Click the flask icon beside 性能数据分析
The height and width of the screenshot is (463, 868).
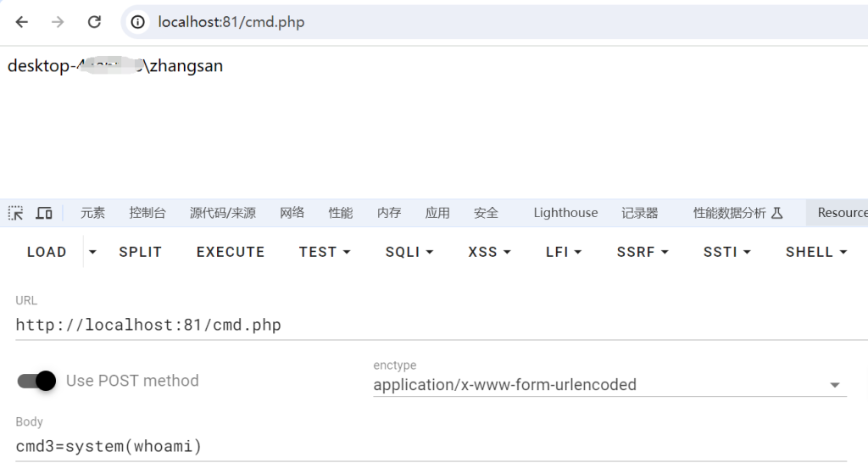pos(777,213)
